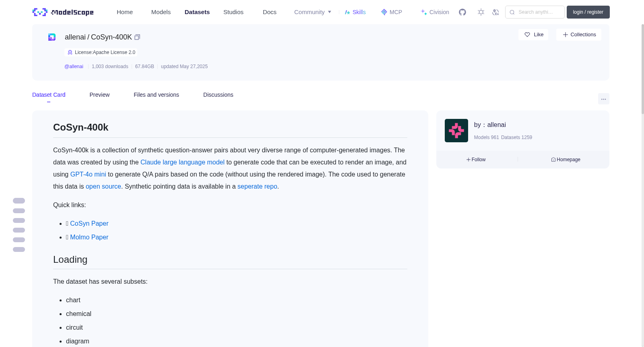
Task: Select the 'updated May 27,2025' text
Action: [x=184, y=66]
